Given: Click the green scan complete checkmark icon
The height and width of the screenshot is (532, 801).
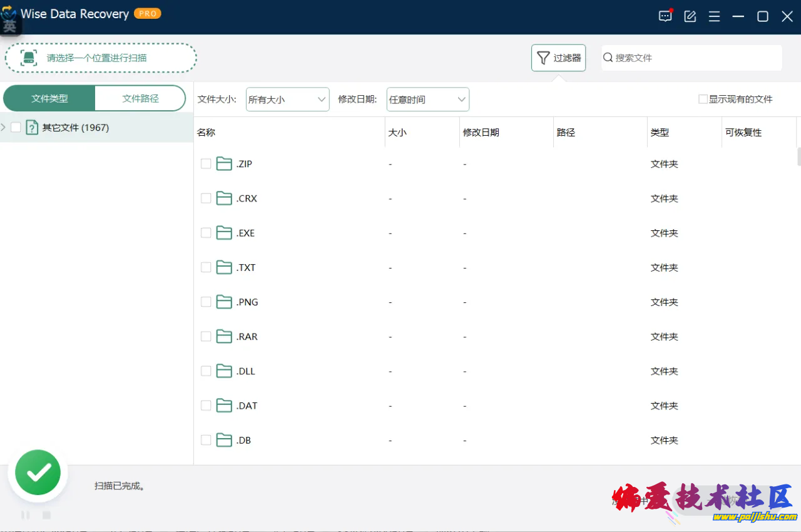Looking at the screenshot, I should [38, 473].
